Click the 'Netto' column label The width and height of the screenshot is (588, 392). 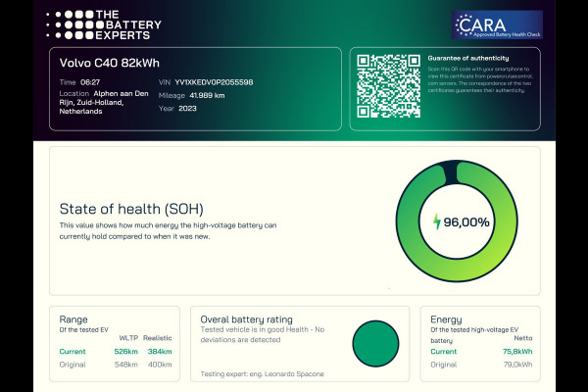[523, 338]
